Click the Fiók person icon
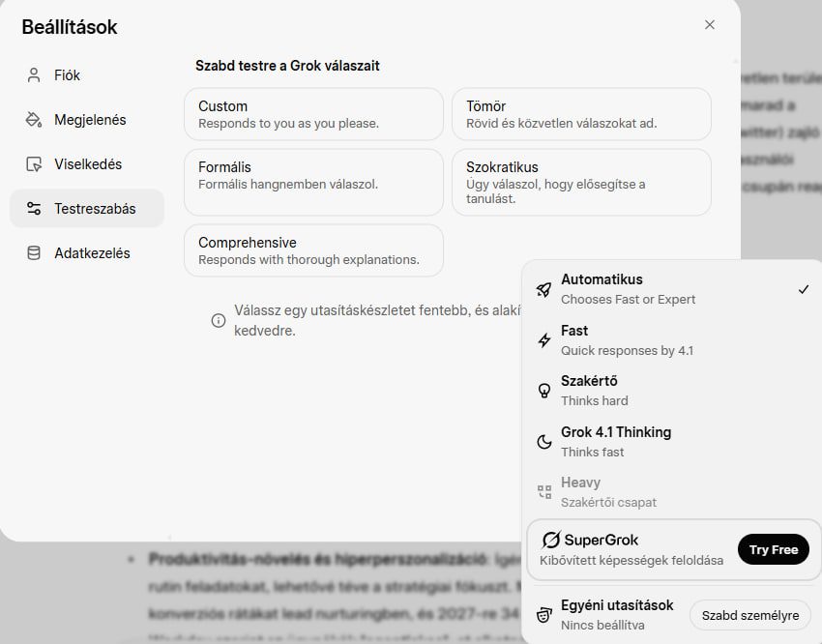Image resolution: width=822 pixels, height=644 pixels. tap(35, 75)
